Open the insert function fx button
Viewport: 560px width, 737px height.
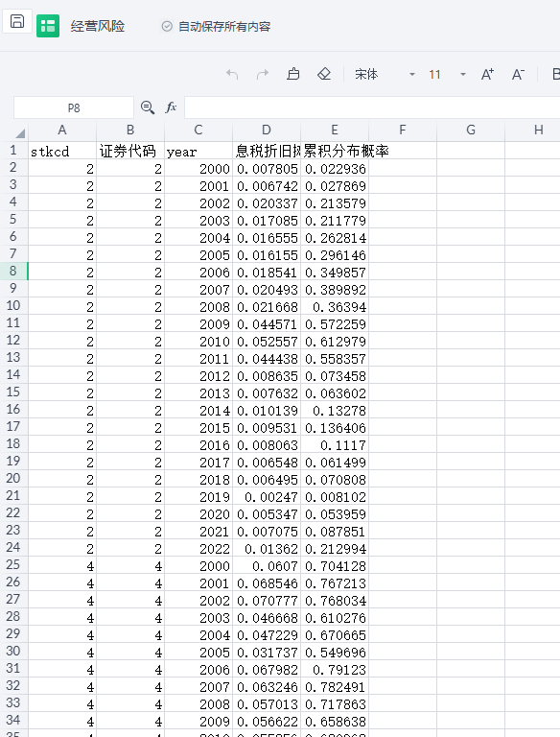pyautogui.click(x=171, y=107)
